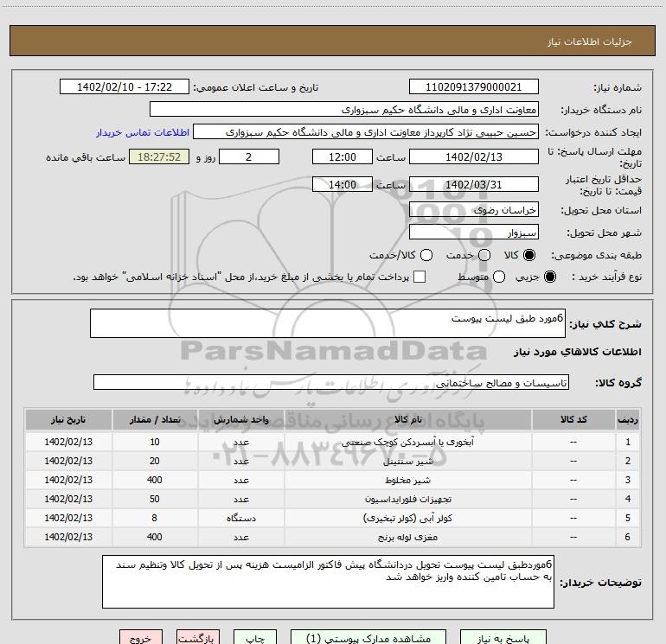Click the ردیف column header
Viewport: 666px width, 644px height.
627,419
